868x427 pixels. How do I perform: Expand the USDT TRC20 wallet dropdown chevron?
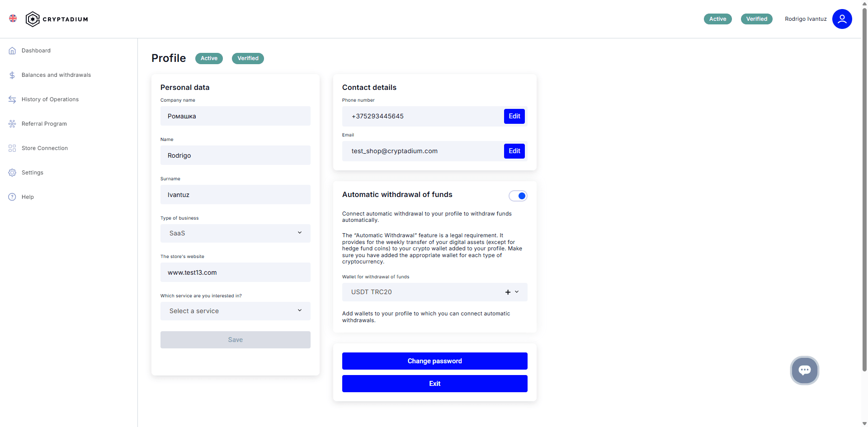tap(517, 292)
